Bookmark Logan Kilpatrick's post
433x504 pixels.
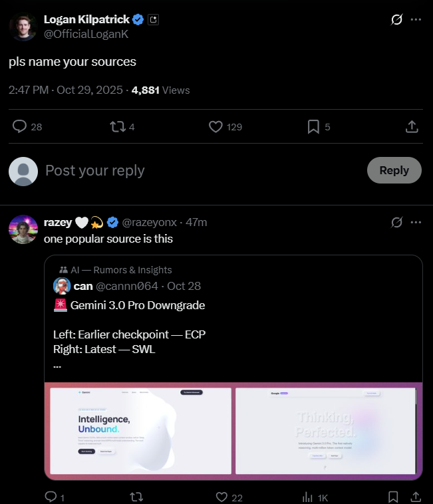click(313, 126)
